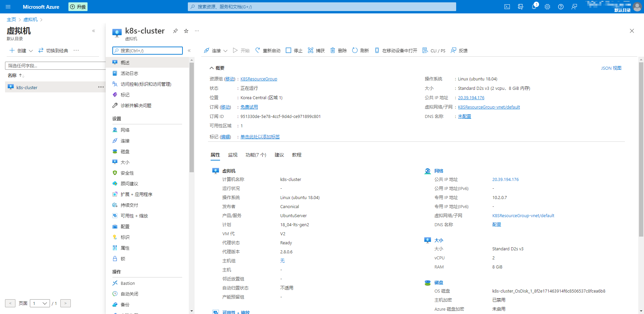The height and width of the screenshot is (314, 644).
Task: Pin k8s-cluster to dashboard
Action: click(175, 31)
